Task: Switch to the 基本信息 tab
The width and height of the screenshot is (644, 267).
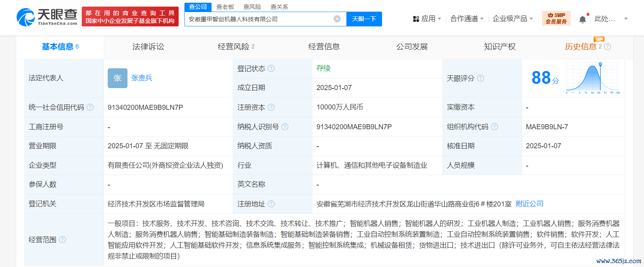Action: pos(60,47)
